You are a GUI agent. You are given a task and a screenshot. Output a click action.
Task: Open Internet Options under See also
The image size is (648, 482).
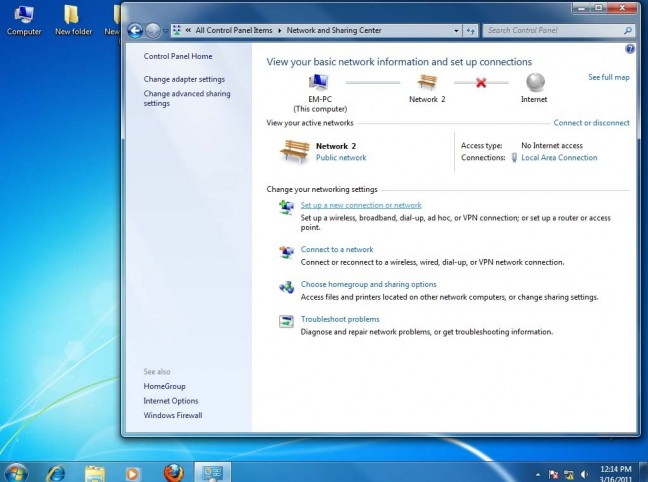pyautogui.click(x=171, y=401)
